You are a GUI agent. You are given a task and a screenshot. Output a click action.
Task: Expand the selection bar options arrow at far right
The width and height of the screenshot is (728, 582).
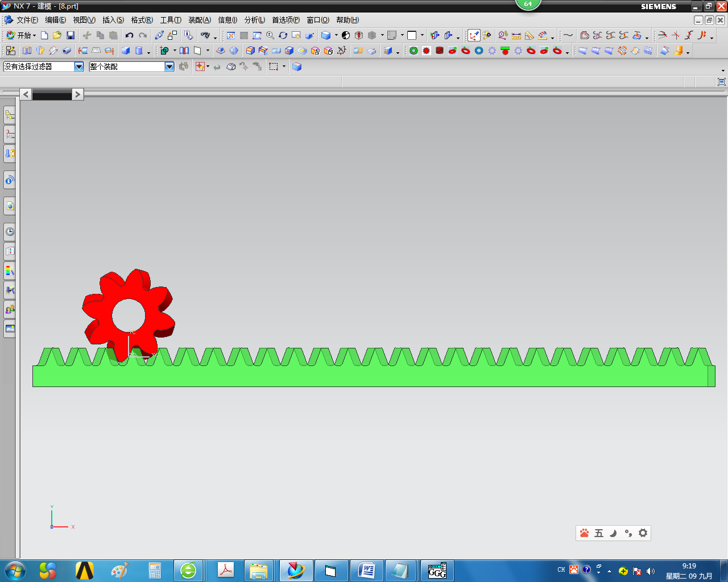coord(723,70)
